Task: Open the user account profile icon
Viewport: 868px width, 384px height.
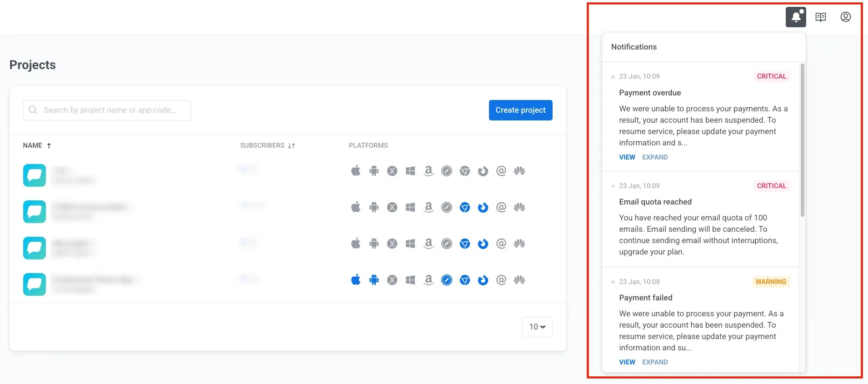Action: (x=845, y=17)
